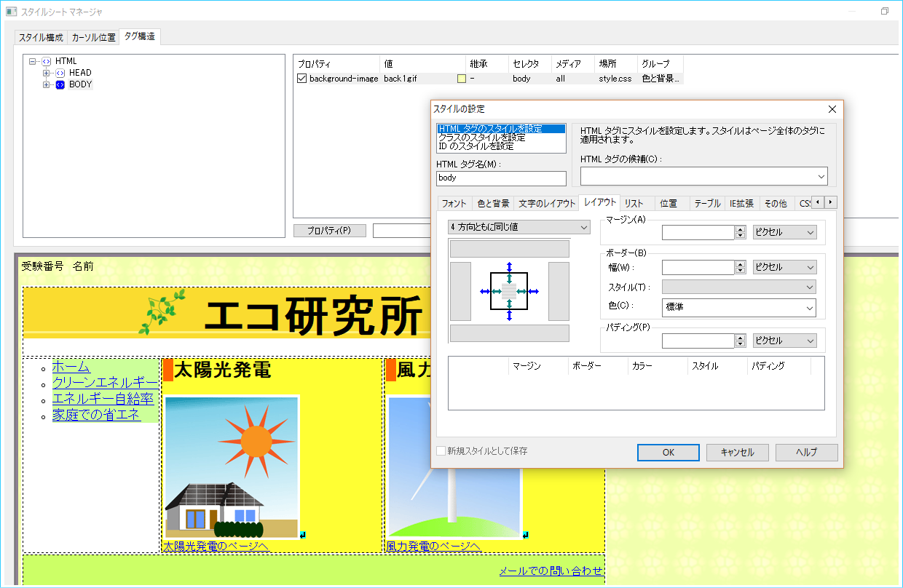Close the スタイルの設定 dialog with X
903x588 pixels.
click(832, 109)
